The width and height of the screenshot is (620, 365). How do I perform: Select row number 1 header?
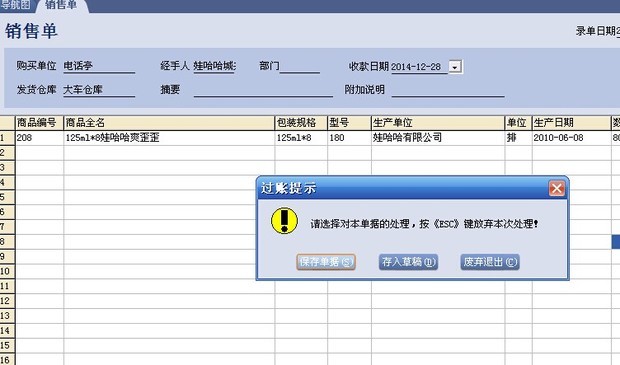(x=7, y=138)
